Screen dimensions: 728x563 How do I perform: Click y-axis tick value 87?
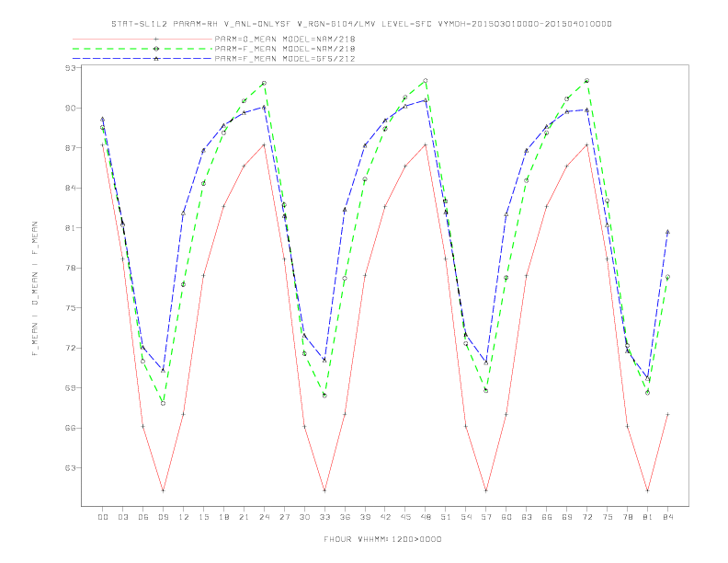pyautogui.click(x=70, y=148)
